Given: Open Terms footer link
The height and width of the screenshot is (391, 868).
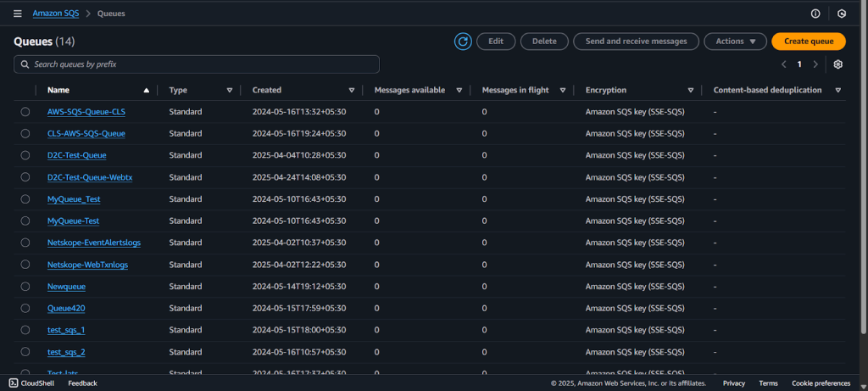Looking at the screenshot, I should pyautogui.click(x=768, y=383).
